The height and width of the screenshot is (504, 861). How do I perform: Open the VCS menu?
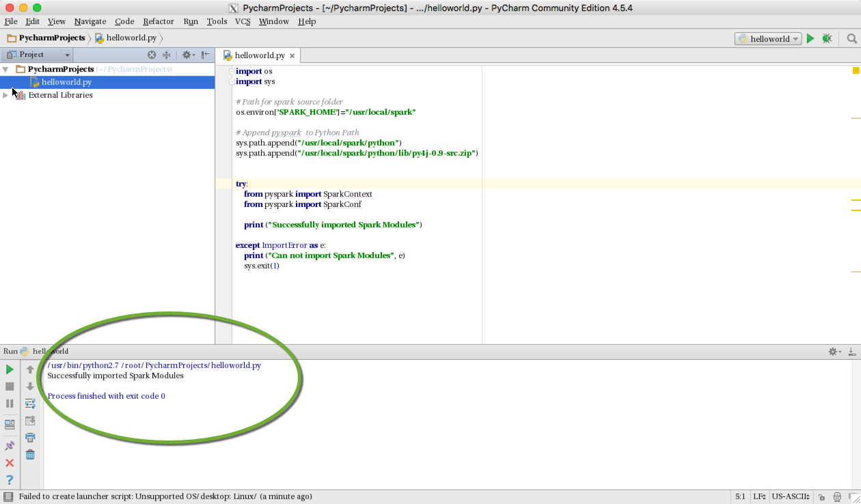pos(242,21)
